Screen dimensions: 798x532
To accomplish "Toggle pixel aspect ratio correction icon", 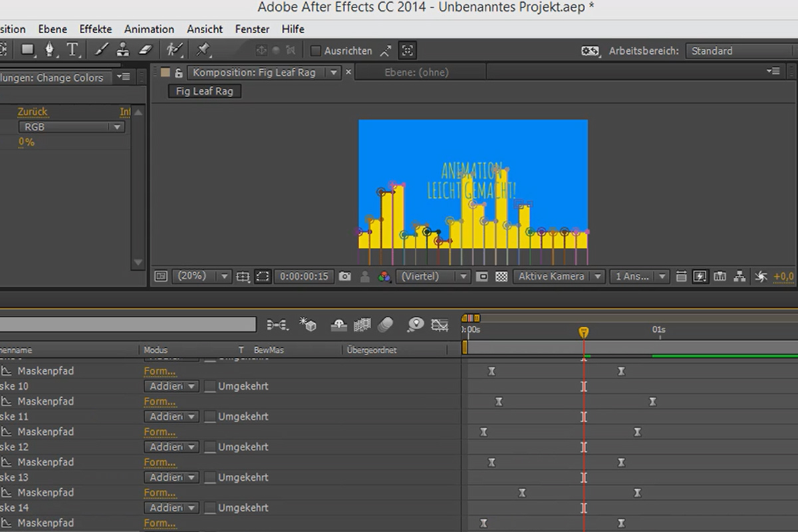I will point(681,276).
